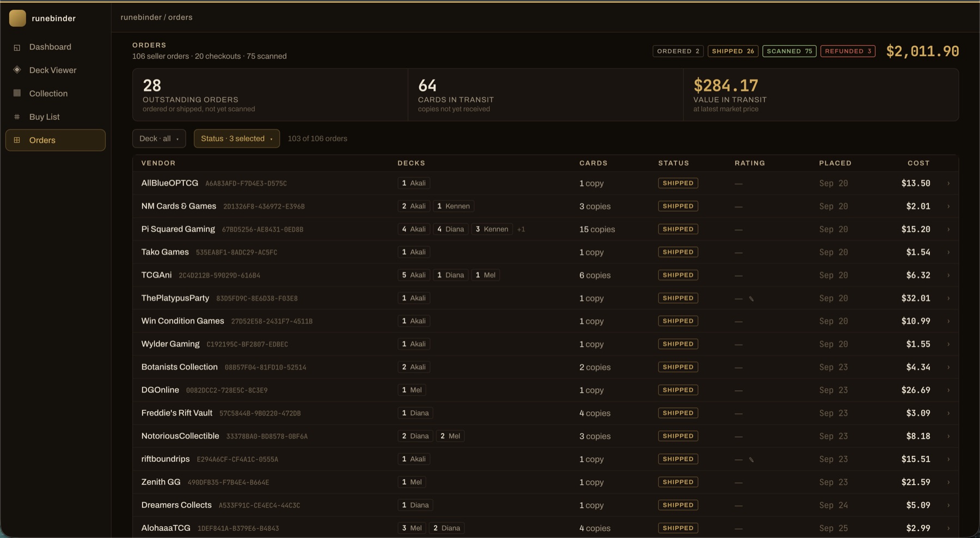Click the 3 Mel tag for AlohaaaTCG

tap(412, 528)
